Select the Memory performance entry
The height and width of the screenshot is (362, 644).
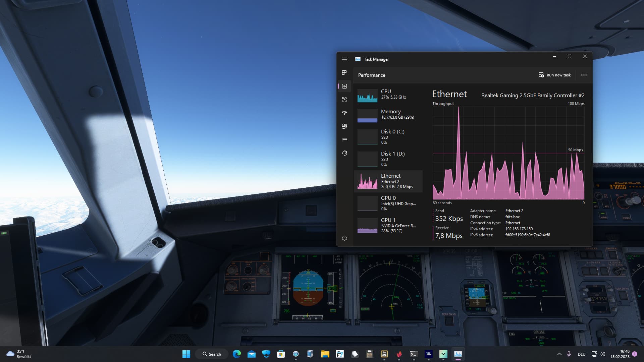[388, 115]
